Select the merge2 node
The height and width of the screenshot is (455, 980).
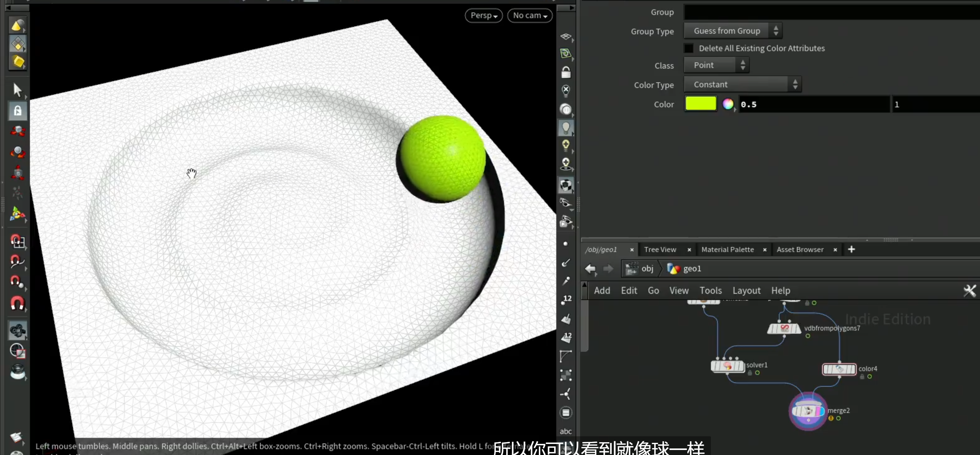tap(808, 411)
